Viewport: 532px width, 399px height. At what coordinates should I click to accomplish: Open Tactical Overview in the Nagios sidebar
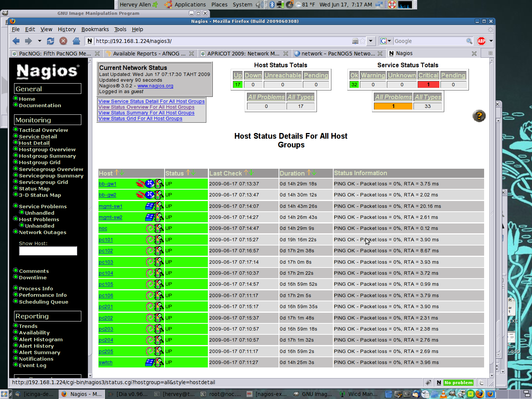(x=43, y=130)
